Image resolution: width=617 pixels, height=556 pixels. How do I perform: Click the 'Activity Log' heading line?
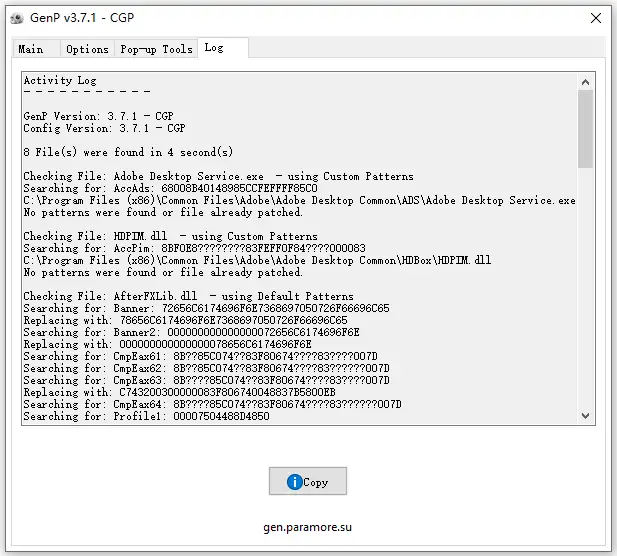point(60,80)
